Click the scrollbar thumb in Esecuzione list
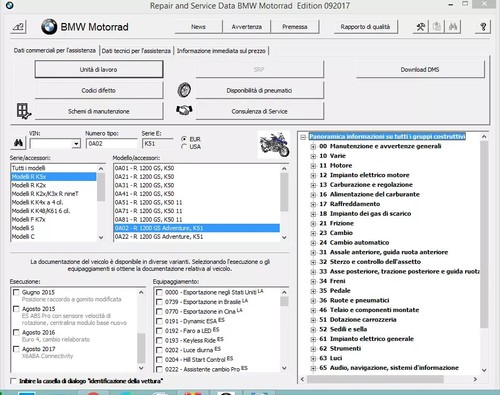 [141, 348]
